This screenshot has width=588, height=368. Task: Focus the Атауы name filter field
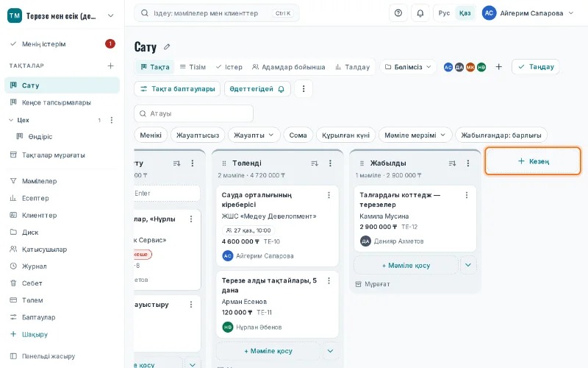pyautogui.click(x=193, y=113)
